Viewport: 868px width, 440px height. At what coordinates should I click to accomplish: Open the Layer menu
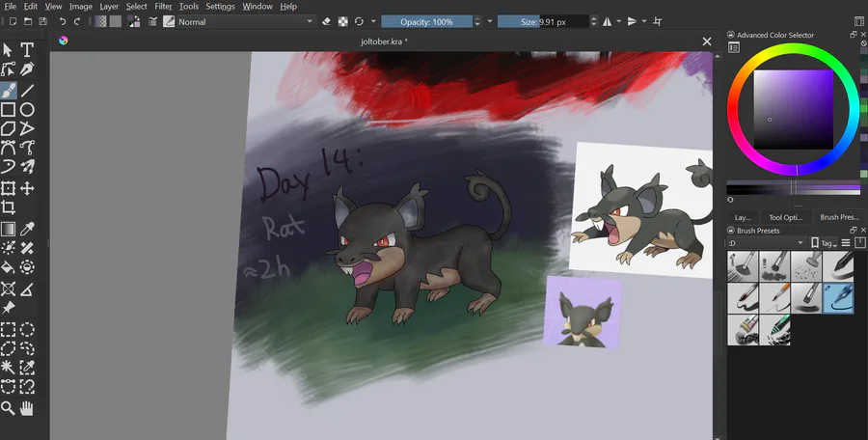click(x=109, y=7)
